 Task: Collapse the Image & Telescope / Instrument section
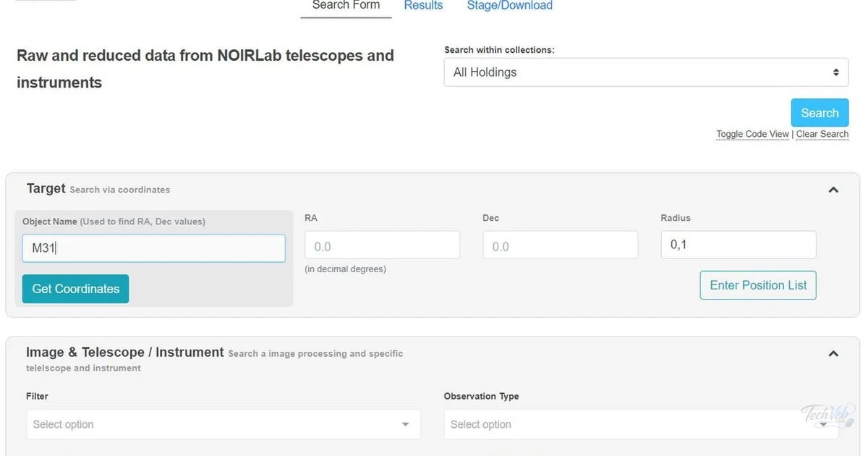point(833,354)
